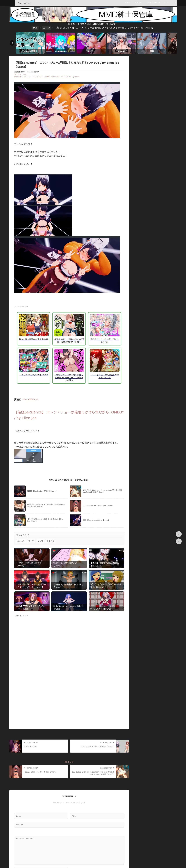
Task: Select the ふたなり random tag
Action: pos(21,541)
